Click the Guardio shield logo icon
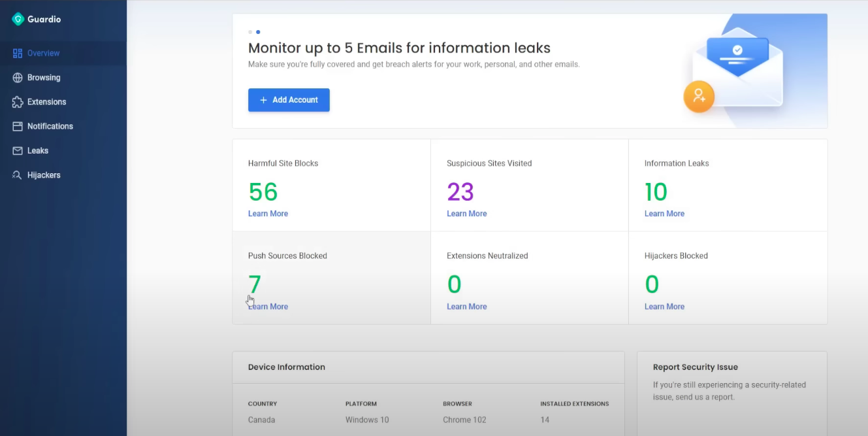Image resolution: width=868 pixels, height=436 pixels. (18, 19)
